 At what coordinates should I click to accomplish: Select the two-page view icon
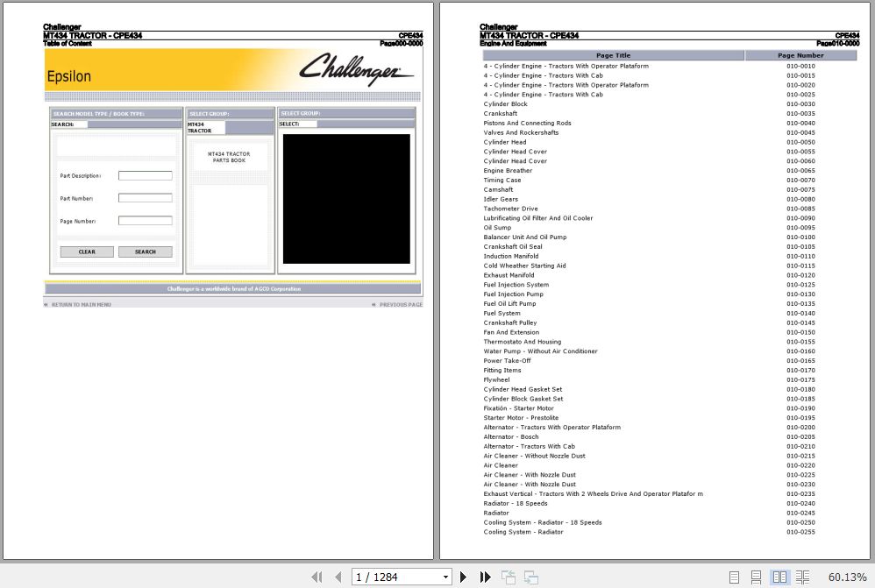pos(780,577)
